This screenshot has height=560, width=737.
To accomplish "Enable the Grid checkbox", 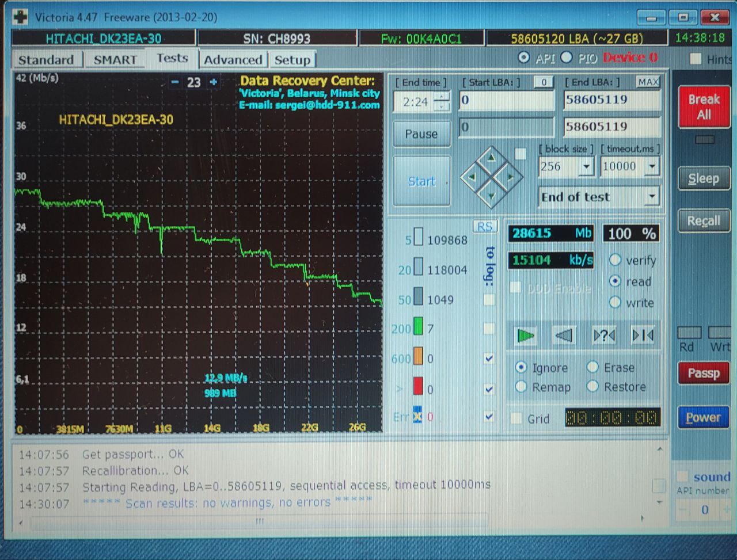I will tap(516, 418).
